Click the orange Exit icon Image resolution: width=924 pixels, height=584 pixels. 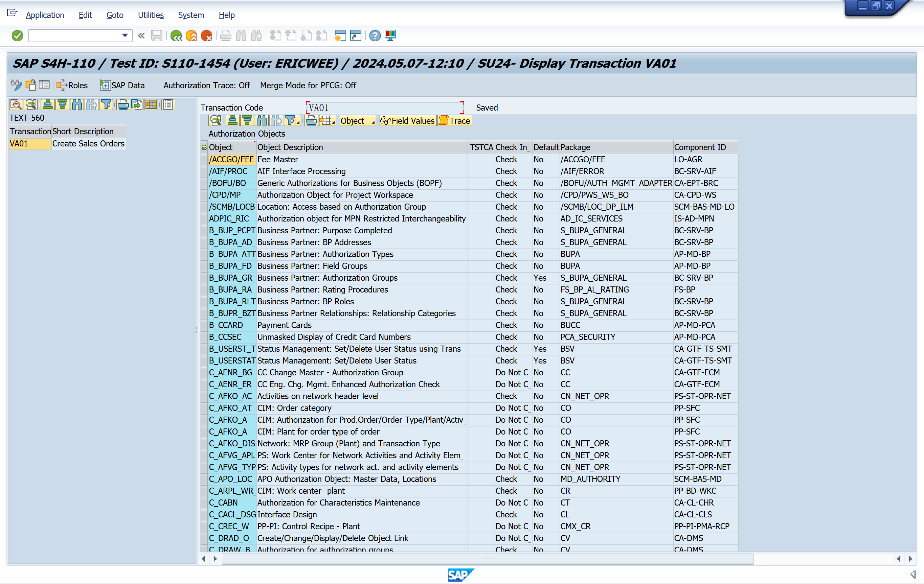click(x=191, y=36)
